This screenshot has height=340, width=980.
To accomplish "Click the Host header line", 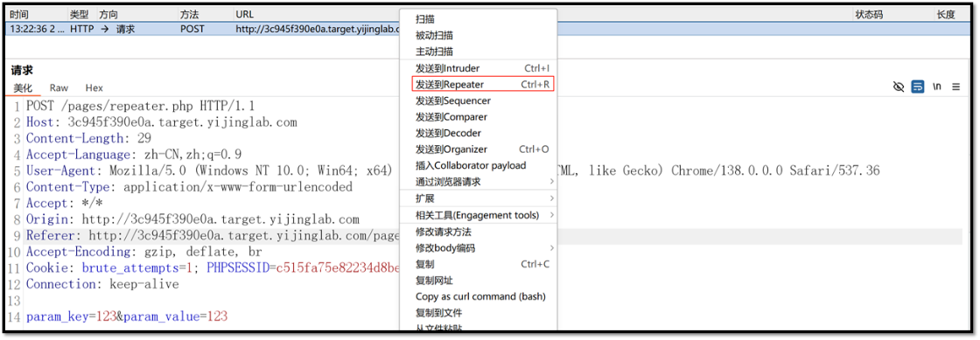I will coord(161,122).
